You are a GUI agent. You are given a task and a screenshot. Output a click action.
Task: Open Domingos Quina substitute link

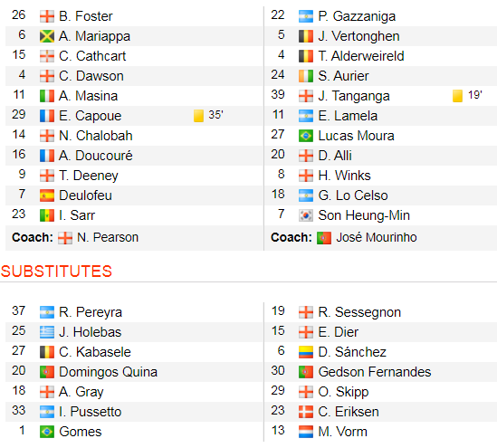[x=108, y=372]
